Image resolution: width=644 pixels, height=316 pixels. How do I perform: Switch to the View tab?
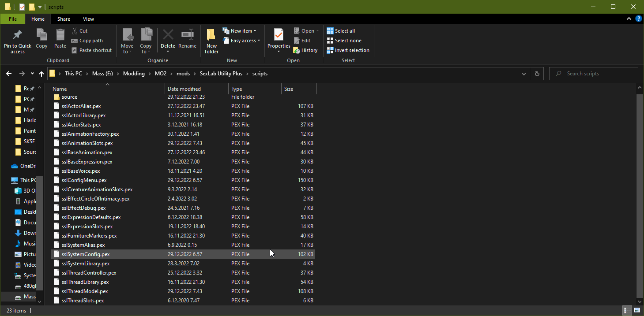(88, 19)
